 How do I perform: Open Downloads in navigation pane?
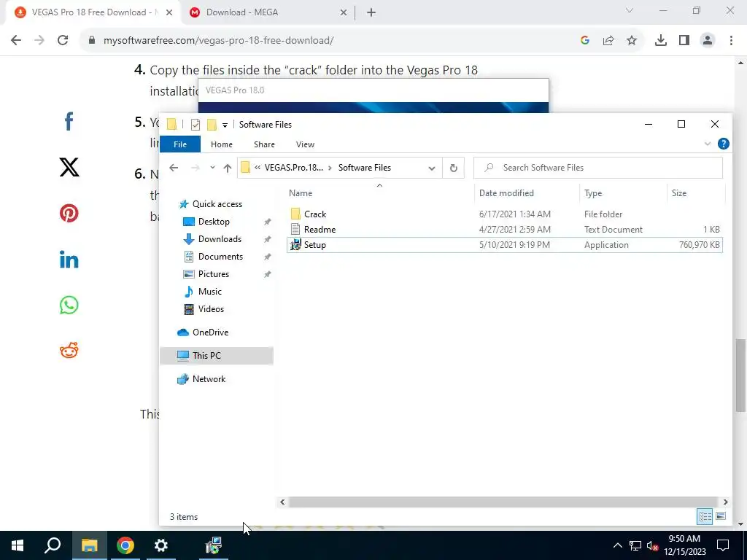[x=220, y=239]
